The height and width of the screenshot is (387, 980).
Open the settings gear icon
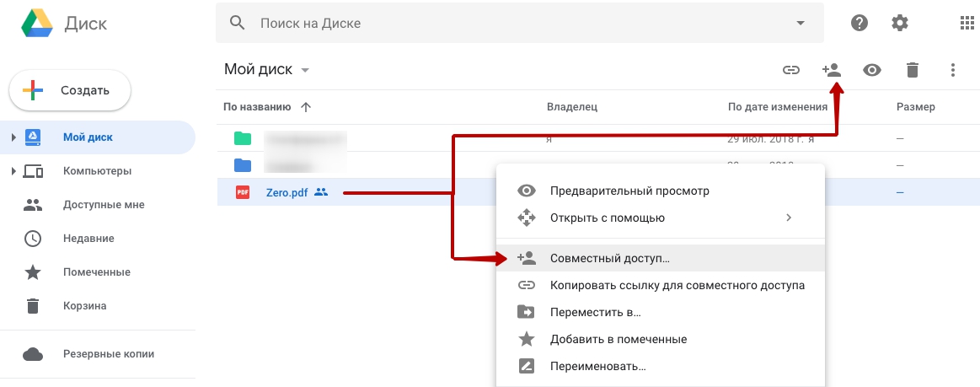pos(899,23)
